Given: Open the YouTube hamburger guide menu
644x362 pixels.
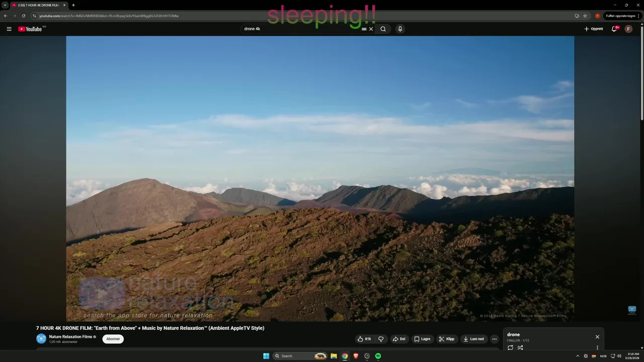Looking at the screenshot, I should (x=9, y=29).
